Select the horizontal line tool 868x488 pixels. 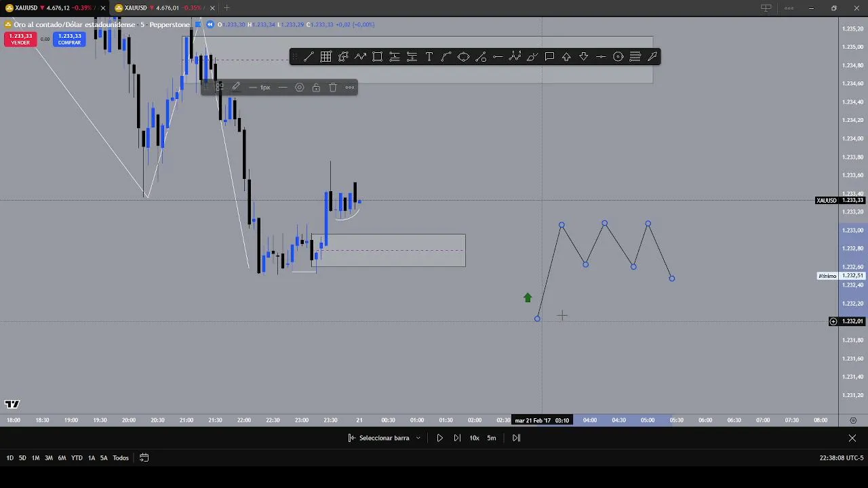[601, 57]
